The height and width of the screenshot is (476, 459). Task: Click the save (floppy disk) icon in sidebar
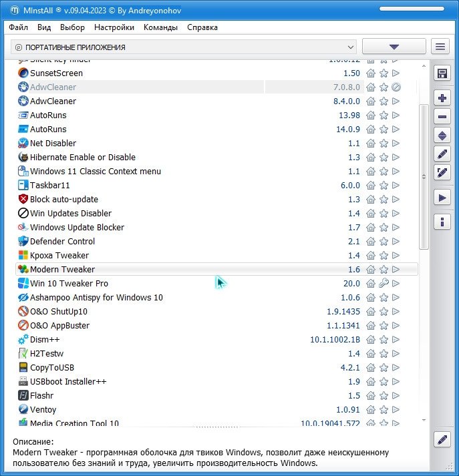pos(442,73)
